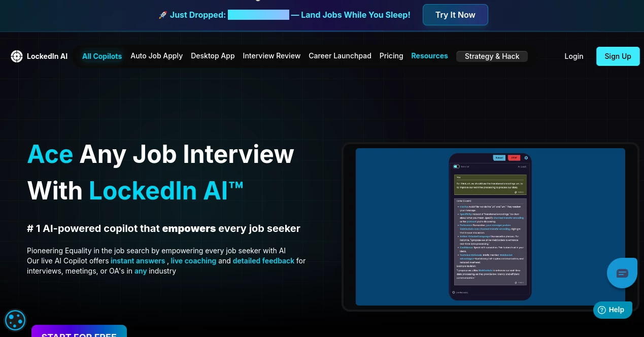The image size is (644, 337).
Task: Click the cookie preferences icon
Action: click(15, 320)
